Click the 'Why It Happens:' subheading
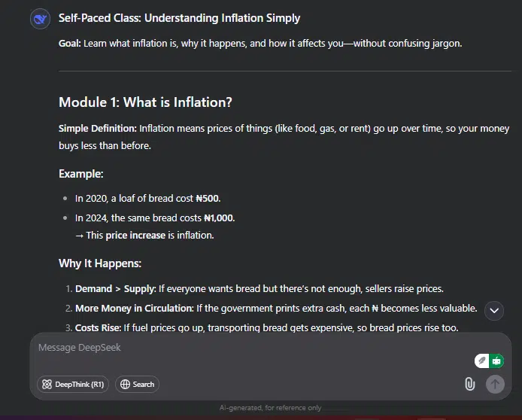 coord(100,263)
